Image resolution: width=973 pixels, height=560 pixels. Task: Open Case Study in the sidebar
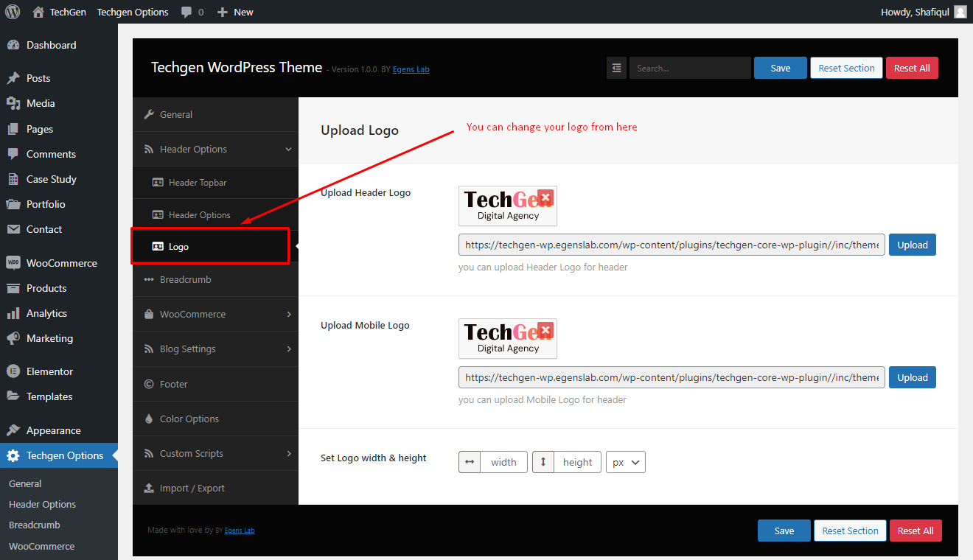point(59,179)
